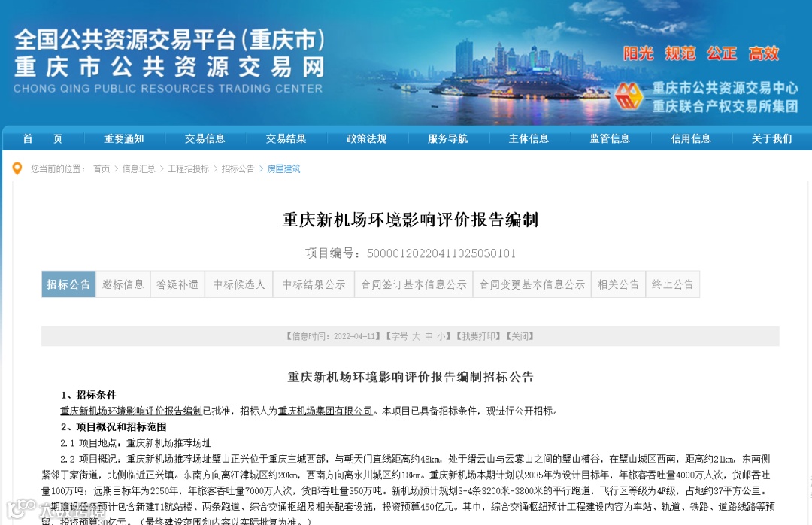Set font size to 中

pyautogui.click(x=429, y=336)
